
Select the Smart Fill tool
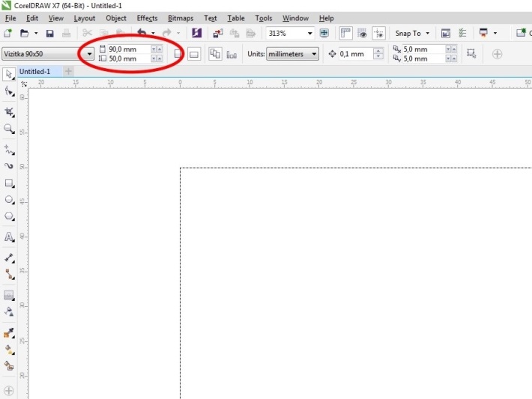point(9,366)
